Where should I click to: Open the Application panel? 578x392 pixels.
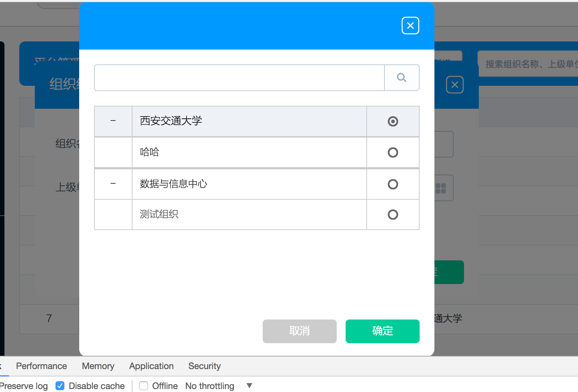pyautogui.click(x=151, y=366)
